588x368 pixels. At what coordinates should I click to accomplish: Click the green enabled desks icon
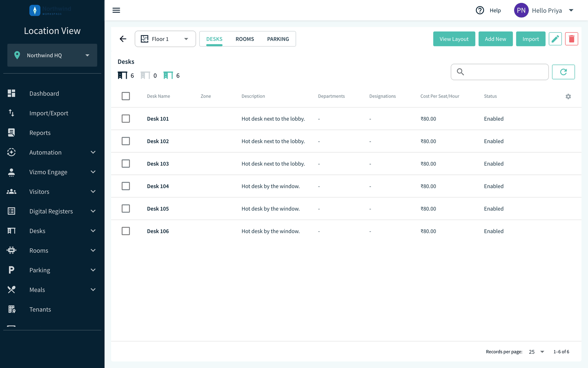pos(168,75)
